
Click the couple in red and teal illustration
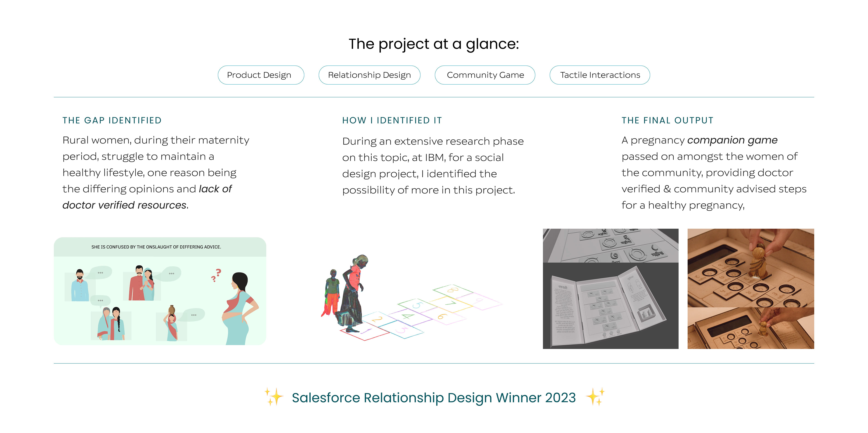coord(142,283)
